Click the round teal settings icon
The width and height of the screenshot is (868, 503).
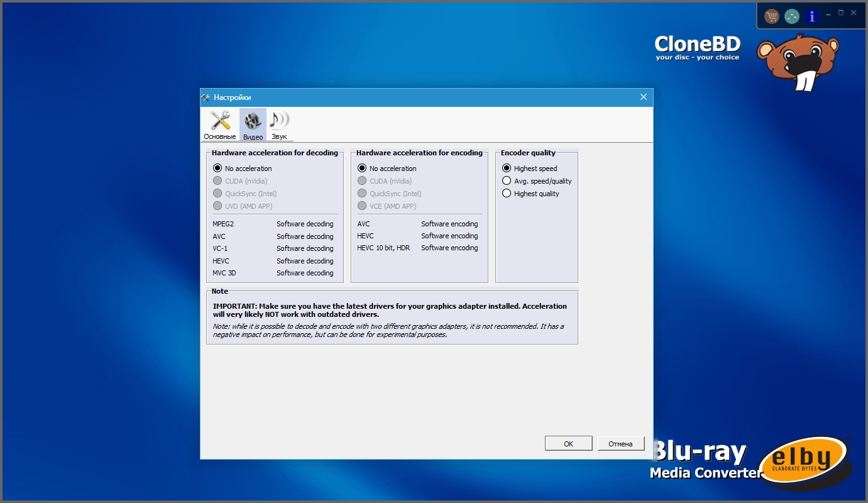pos(792,16)
